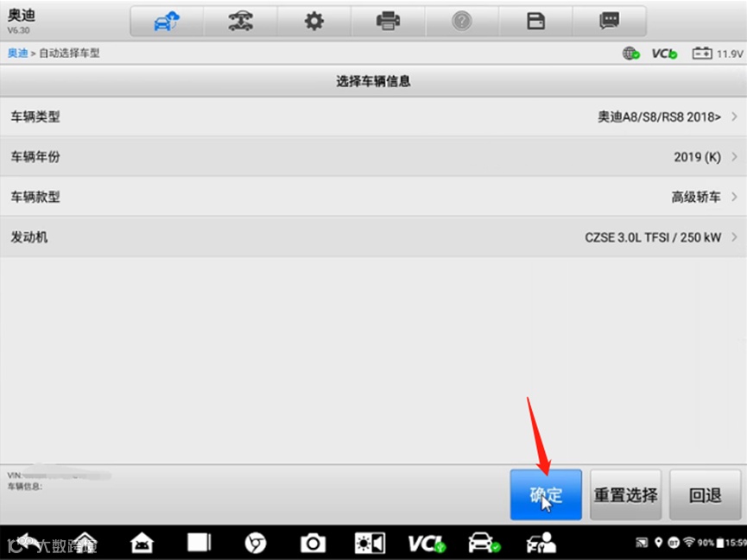Open the diagnostics car icon in taskbar
The width and height of the screenshot is (747, 560).
pos(484,543)
